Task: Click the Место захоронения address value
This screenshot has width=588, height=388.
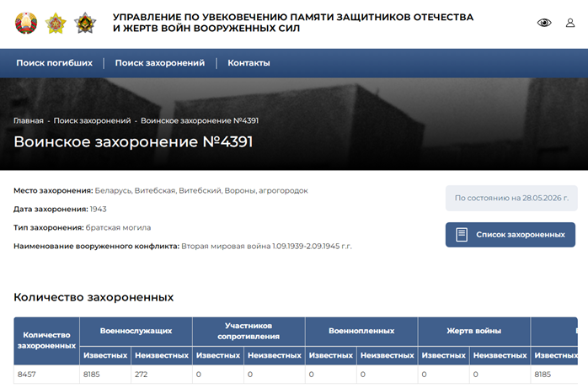Action: click(201, 190)
